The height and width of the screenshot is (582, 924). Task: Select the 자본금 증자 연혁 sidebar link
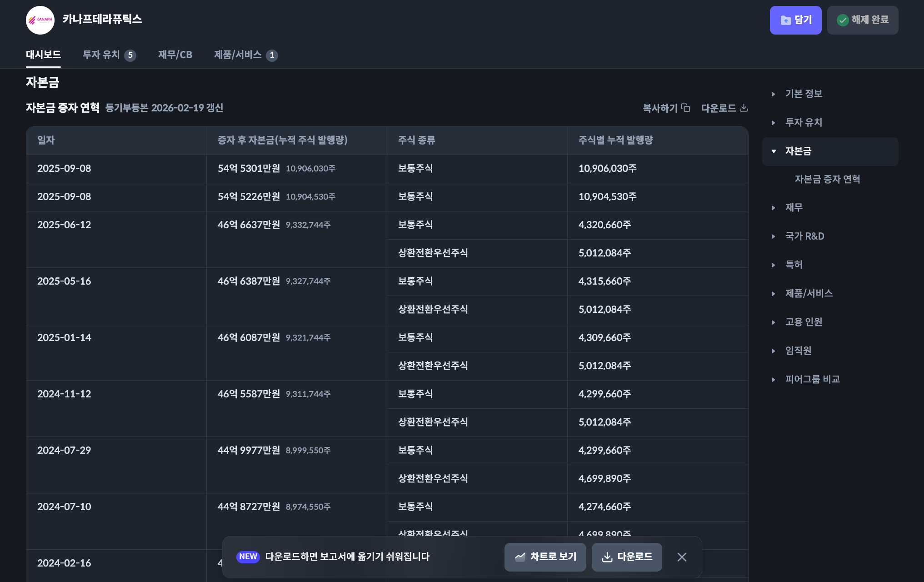[827, 179]
